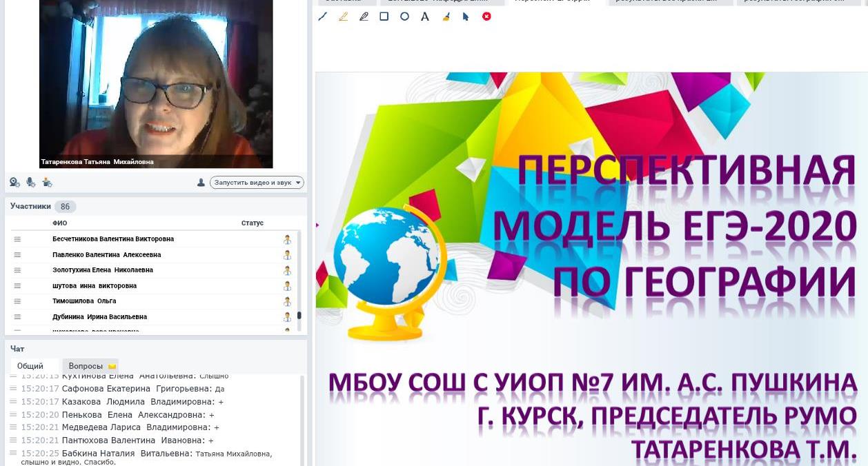
Task: Click participants list scrollbar thumb
Action: 299,316
